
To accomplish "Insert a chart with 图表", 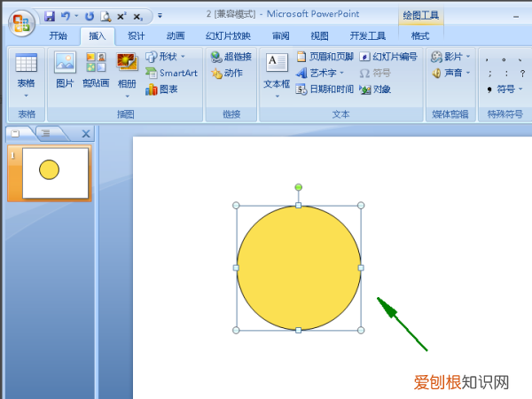I will 161,90.
